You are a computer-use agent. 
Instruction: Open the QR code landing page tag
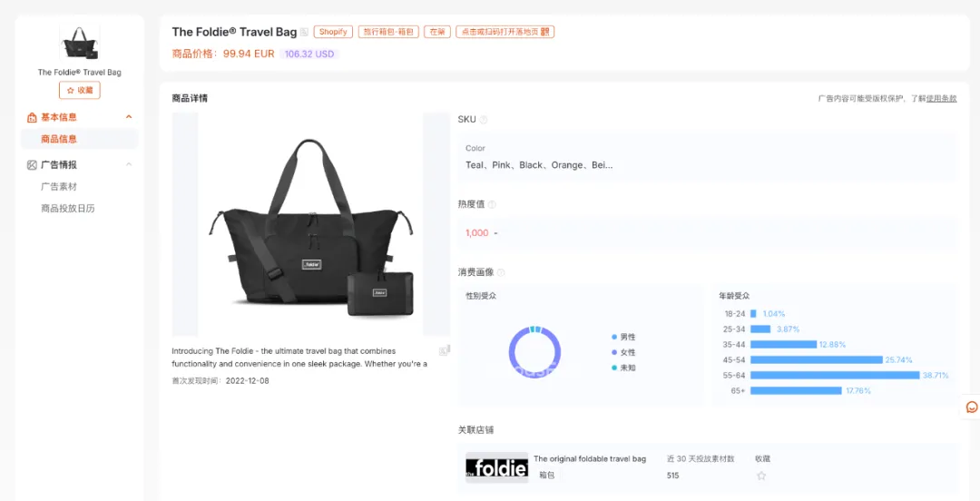coord(505,32)
